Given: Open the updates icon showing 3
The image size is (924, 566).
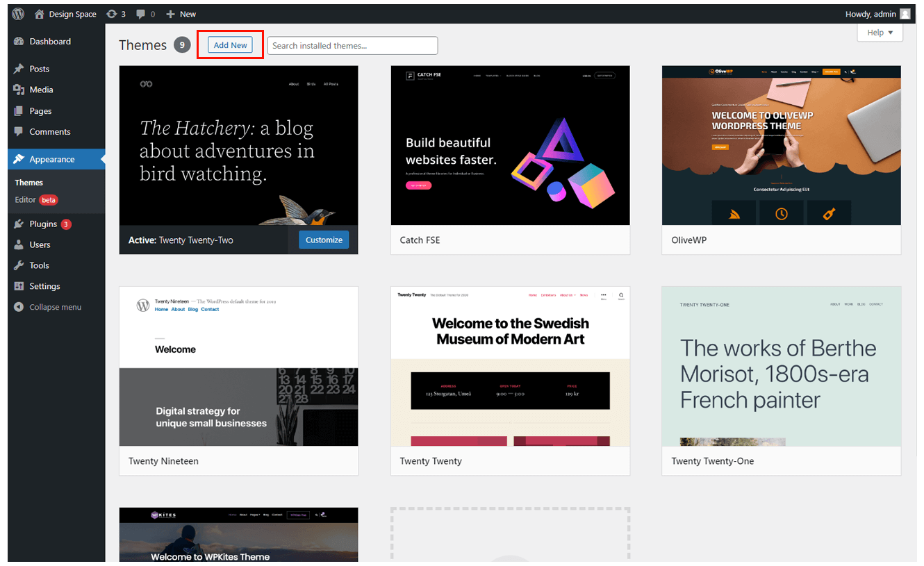Looking at the screenshot, I should (x=116, y=14).
